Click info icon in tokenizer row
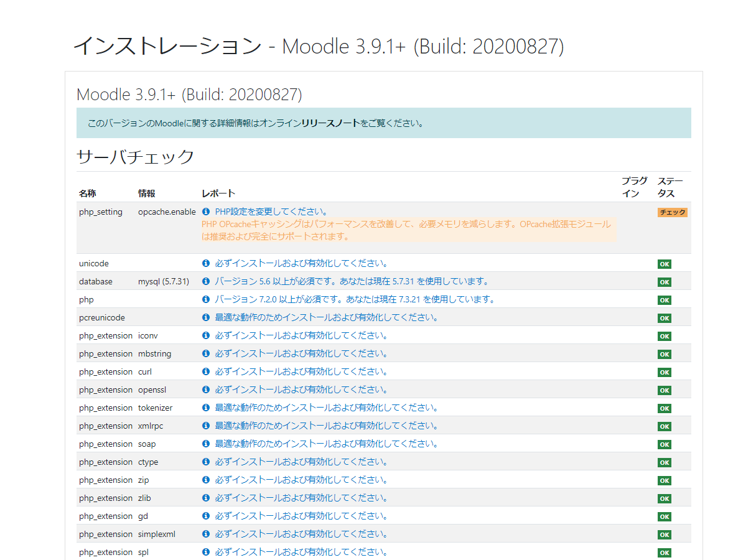Viewport: 756px width, 560px height. pos(206,408)
